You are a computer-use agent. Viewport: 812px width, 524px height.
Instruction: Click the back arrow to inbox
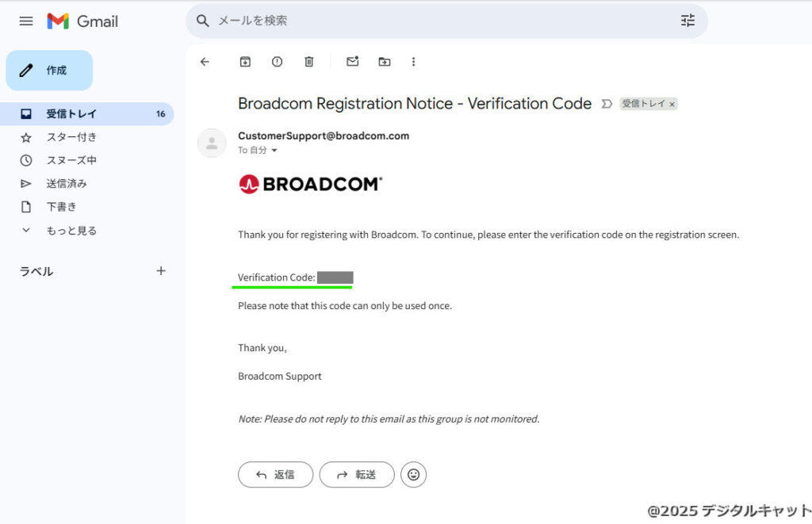[205, 62]
